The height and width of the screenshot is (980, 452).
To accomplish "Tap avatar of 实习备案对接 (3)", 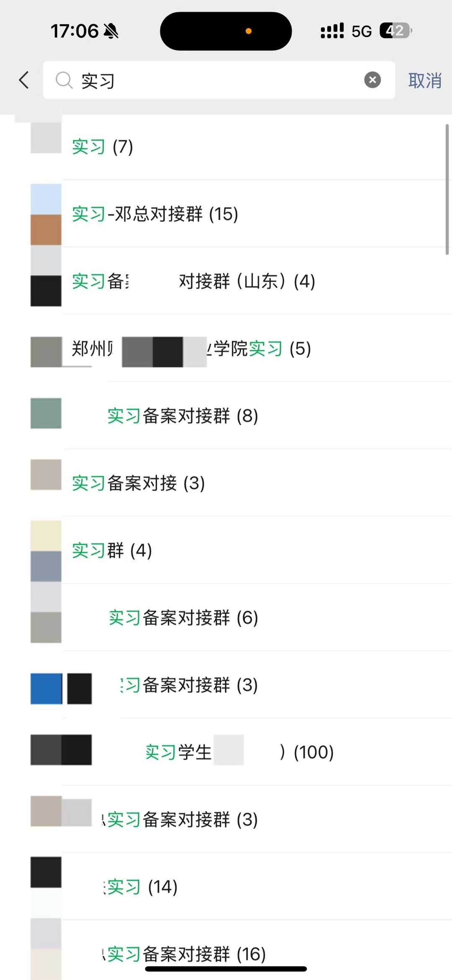I will tap(46, 475).
